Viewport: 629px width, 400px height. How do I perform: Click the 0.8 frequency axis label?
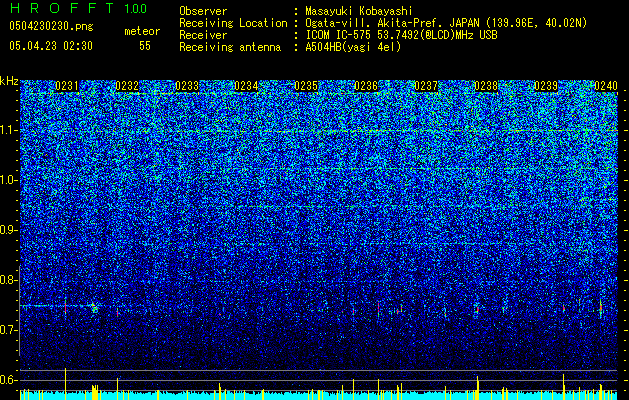pos(7,280)
